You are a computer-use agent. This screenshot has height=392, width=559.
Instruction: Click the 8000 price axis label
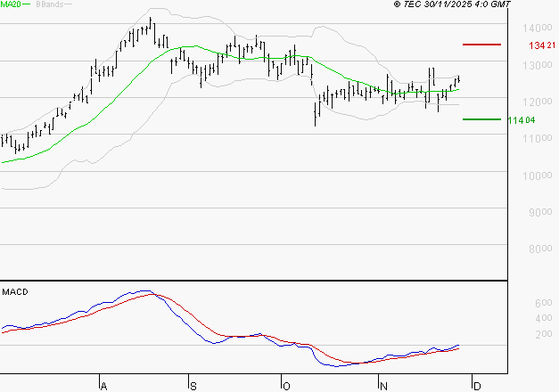coord(540,249)
